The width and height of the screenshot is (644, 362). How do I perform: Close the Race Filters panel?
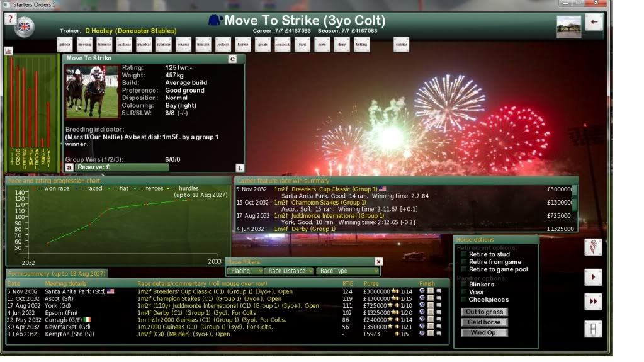click(378, 261)
